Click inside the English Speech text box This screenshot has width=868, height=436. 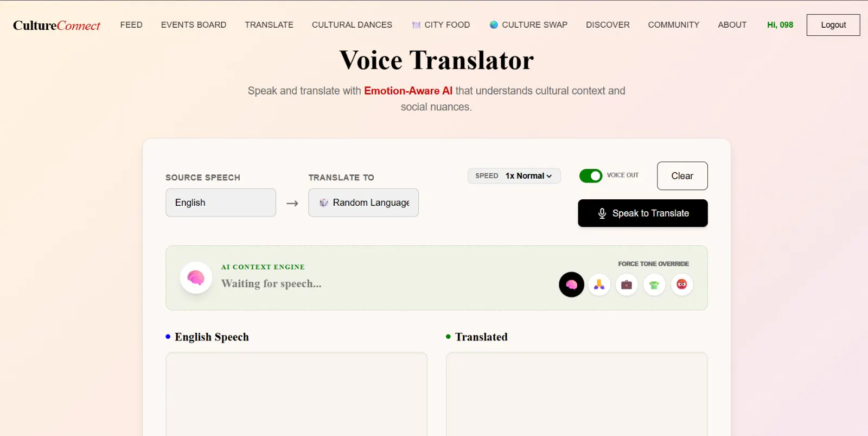coord(296,394)
